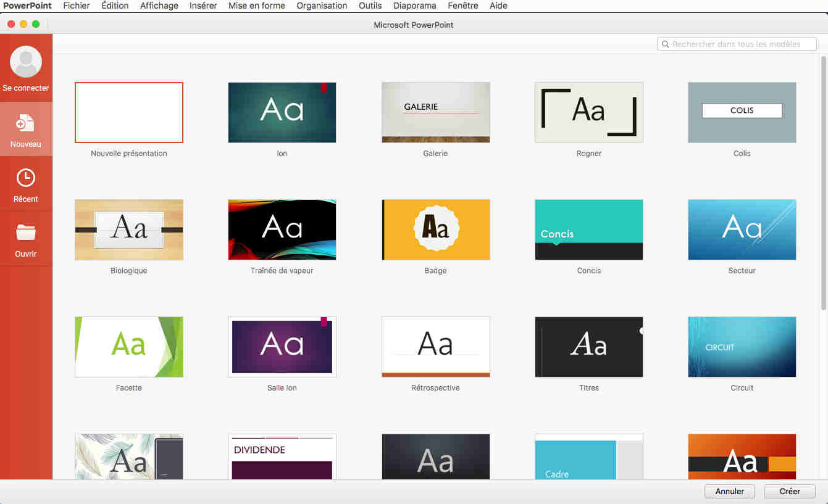Open the Diaporama menu
828x504 pixels.
414,6
